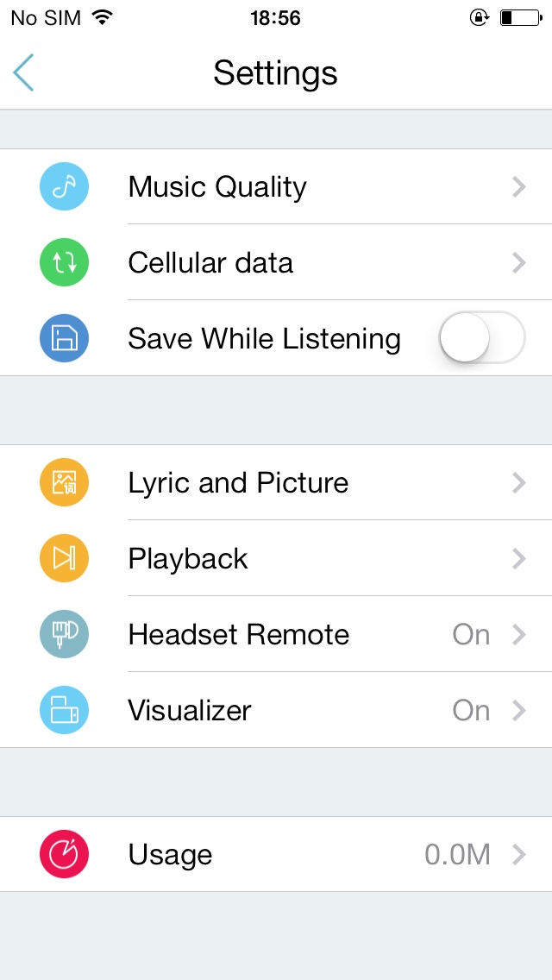
Task: Enable the Save While Listening switch
Action: tap(481, 337)
